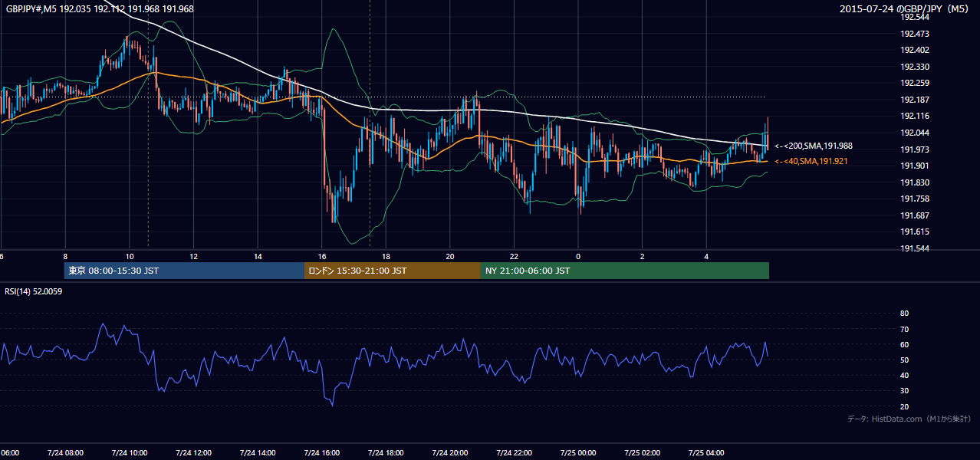Screen dimensions: 980x460
Task: Click the 7/24 12:00 time axis label
Action: [x=193, y=452]
